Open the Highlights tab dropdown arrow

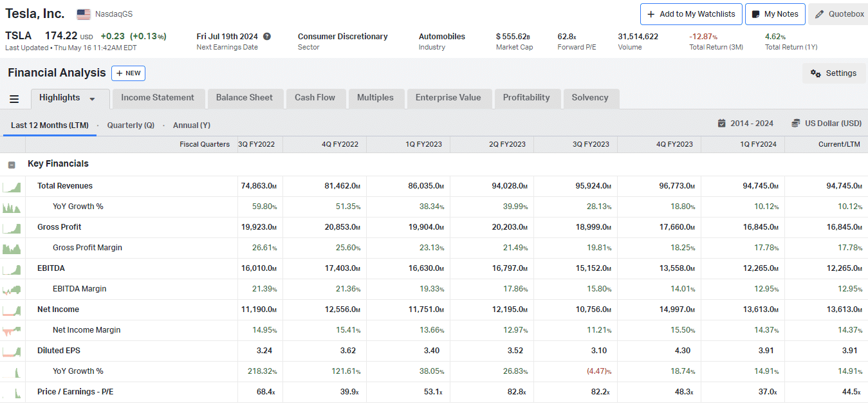click(92, 99)
